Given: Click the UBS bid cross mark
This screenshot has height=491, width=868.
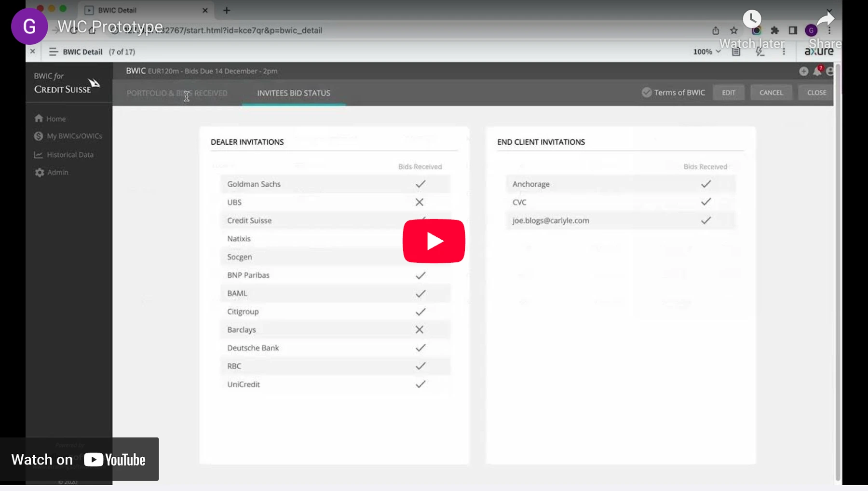Looking at the screenshot, I should point(420,202).
